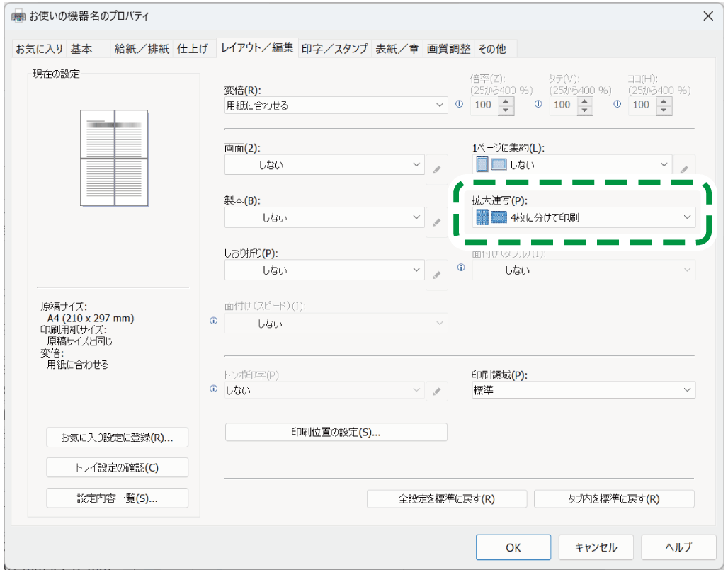Click お気に入り設定に登録(R) button
728x577 pixels.
click(118, 438)
